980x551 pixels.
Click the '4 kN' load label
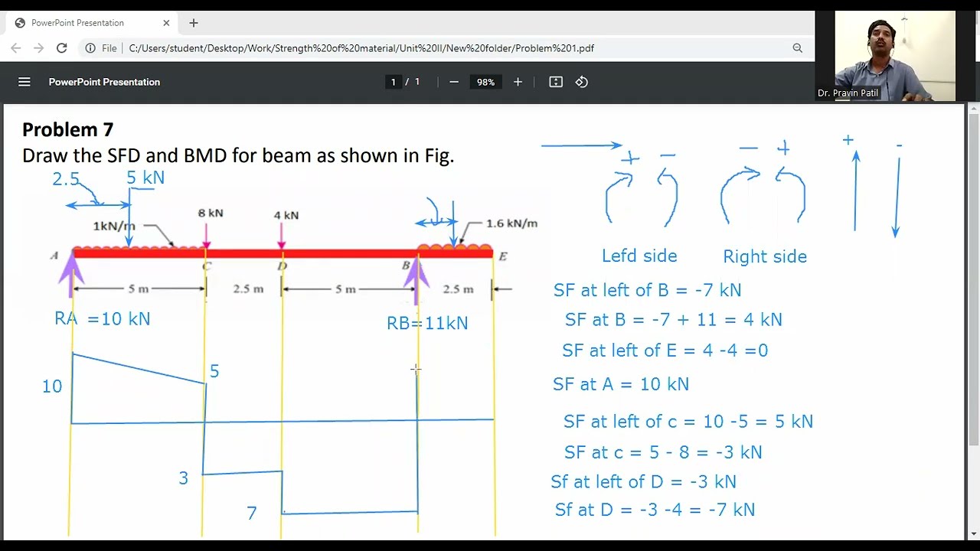tap(286, 215)
